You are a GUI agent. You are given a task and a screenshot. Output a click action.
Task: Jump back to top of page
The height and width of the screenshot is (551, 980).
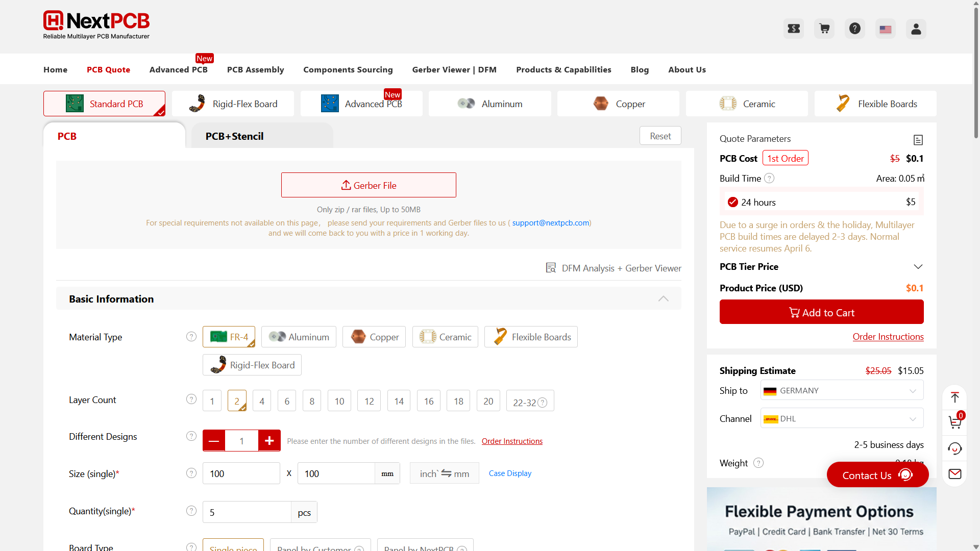955,397
